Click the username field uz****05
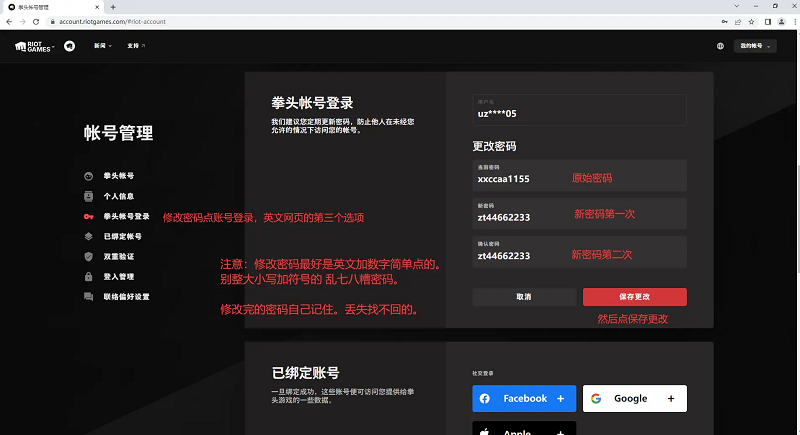 (x=579, y=110)
